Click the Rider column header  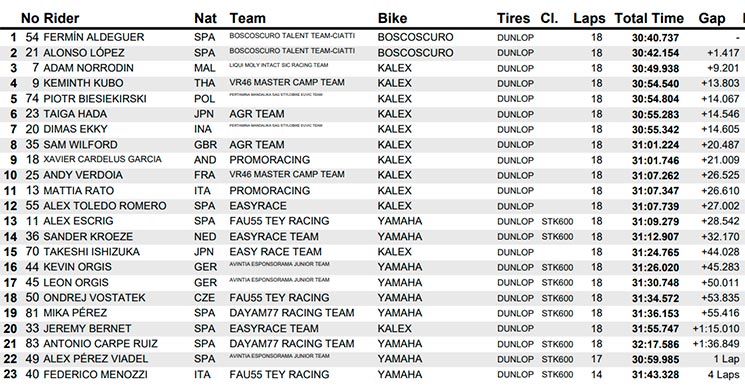click(61, 19)
